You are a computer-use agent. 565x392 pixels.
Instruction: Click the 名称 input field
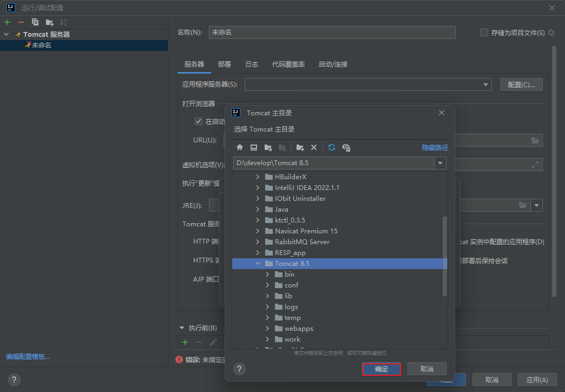332,32
